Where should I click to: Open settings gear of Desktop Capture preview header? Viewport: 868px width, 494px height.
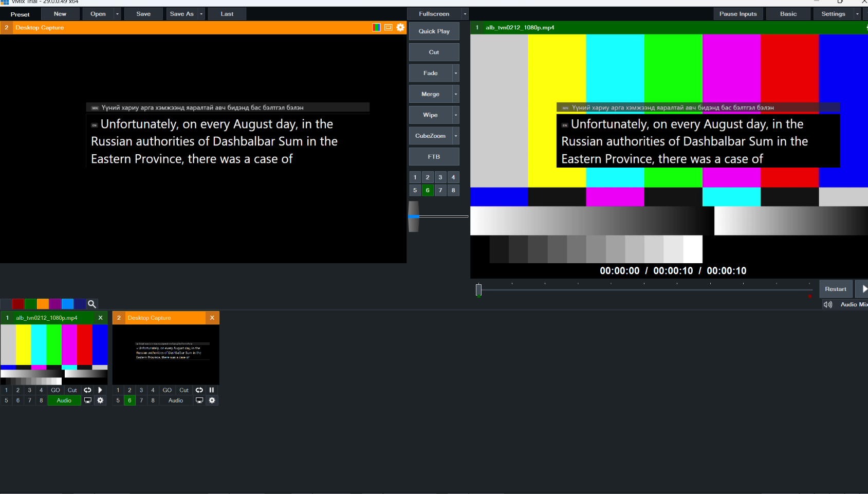(400, 28)
